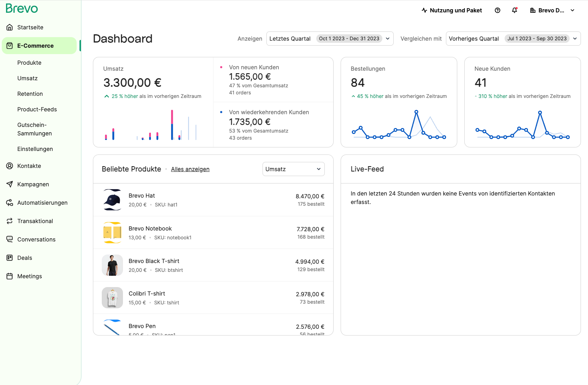The image size is (588, 385).
Task: Open the help question mark icon
Action: tap(498, 10)
